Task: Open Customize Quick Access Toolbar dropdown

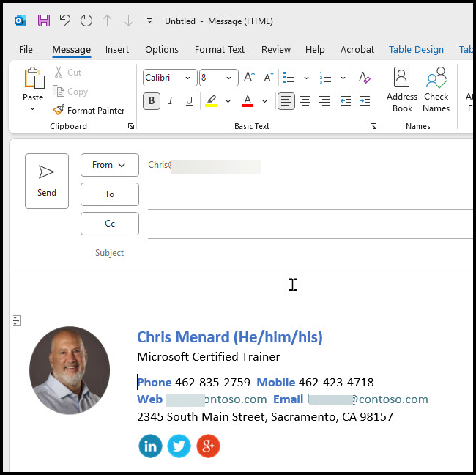Action: point(149,21)
